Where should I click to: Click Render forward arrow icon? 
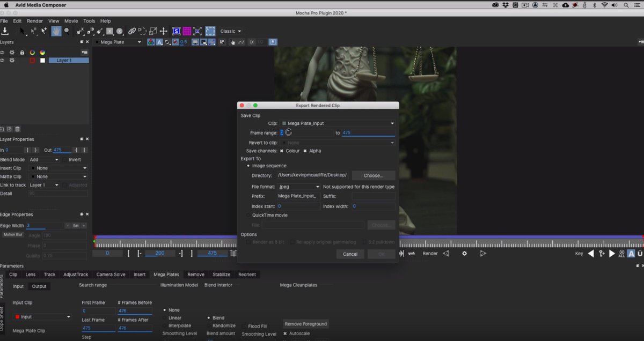[x=483, y=253]
